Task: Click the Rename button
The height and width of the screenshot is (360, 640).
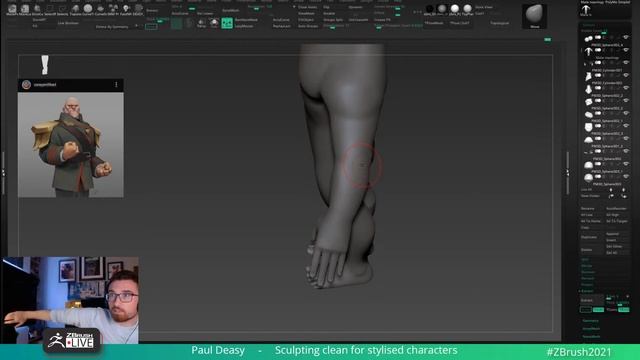Action: [587, 209]
